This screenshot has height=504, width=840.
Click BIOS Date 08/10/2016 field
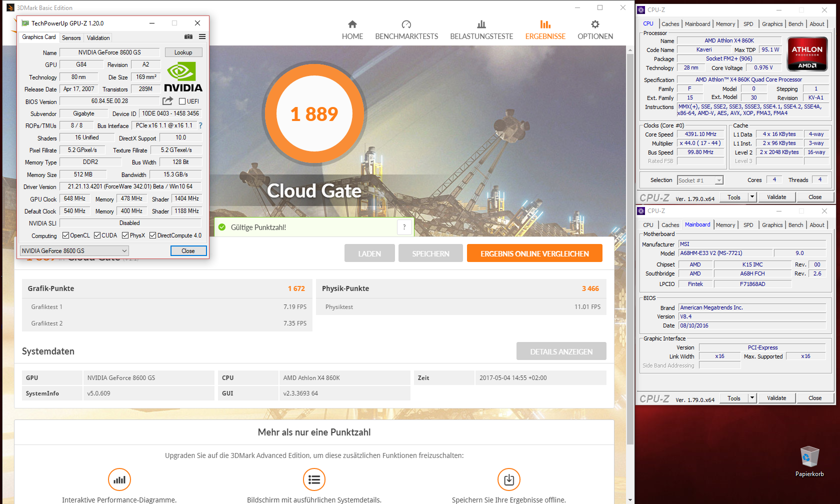point(752,325)
